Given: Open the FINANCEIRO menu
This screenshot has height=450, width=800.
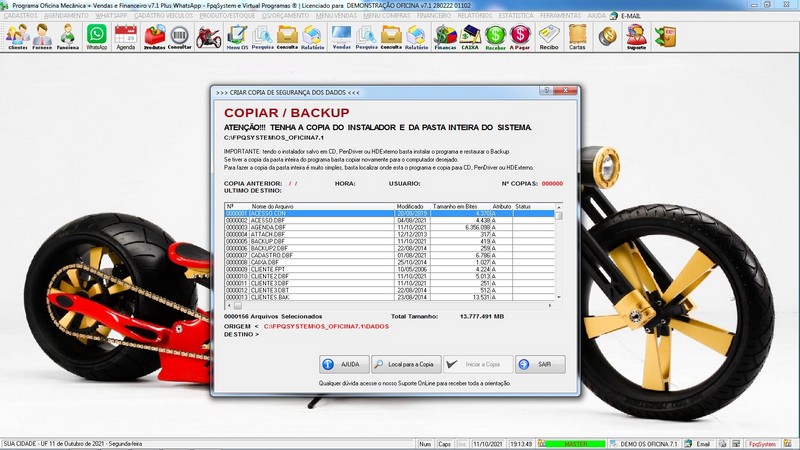Looking at the screenshot, I should click(x=434, y=16).
